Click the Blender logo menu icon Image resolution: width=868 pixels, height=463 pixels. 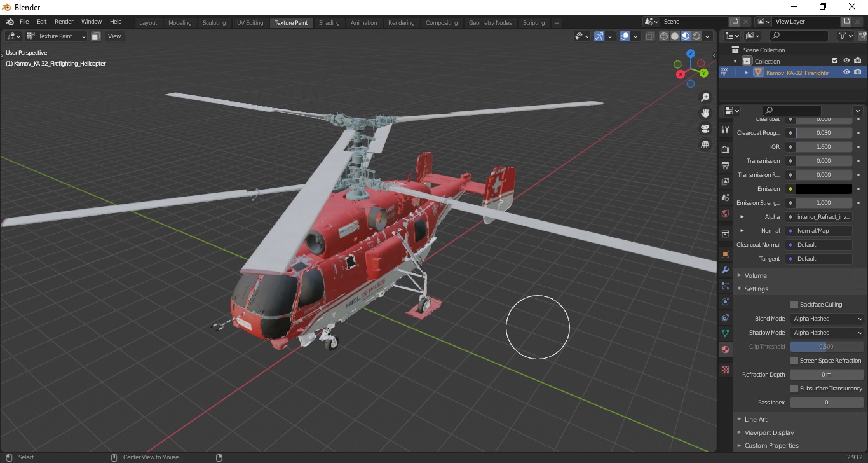(x=10, y=22)
